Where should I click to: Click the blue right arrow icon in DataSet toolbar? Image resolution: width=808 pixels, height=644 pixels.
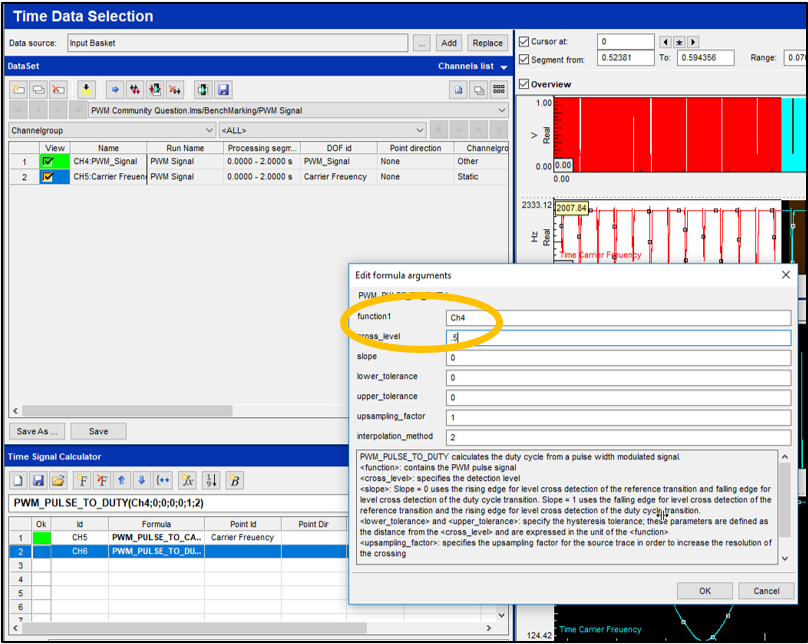[x=115, y=90]
